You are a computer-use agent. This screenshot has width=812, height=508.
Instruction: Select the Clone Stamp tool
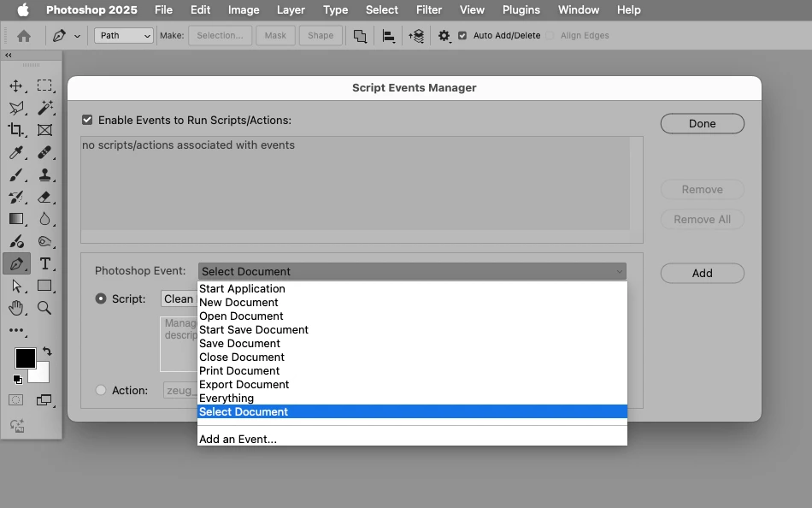click(44, 174)
